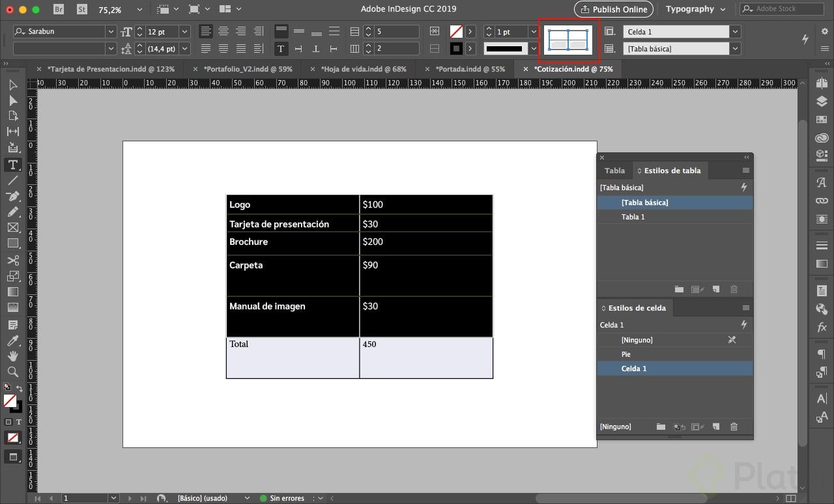Select the Page tool

[12, 116]
